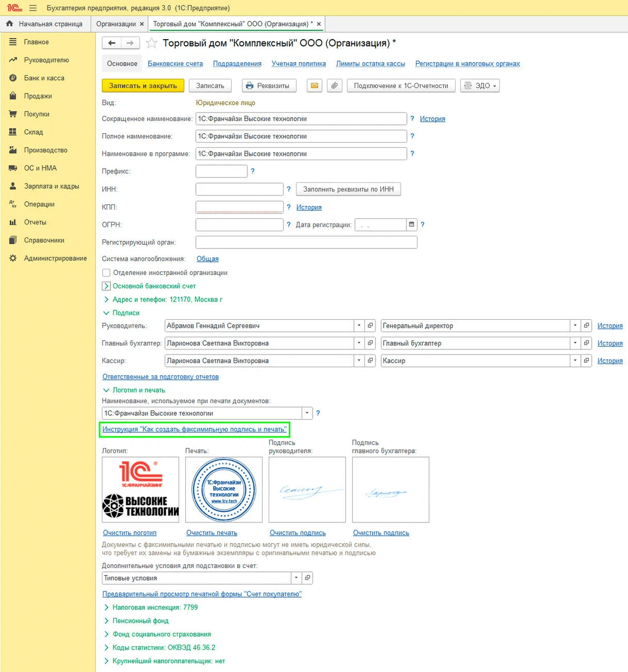Click the envelope email icon button
The height and width of the screenshot is (672, 628).
[x=315, y=86]
